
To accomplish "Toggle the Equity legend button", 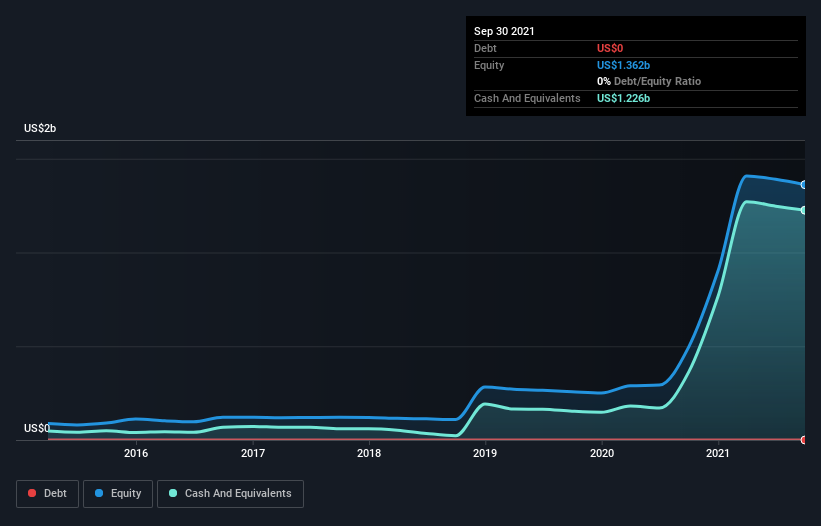I will [x=118, y=494].
